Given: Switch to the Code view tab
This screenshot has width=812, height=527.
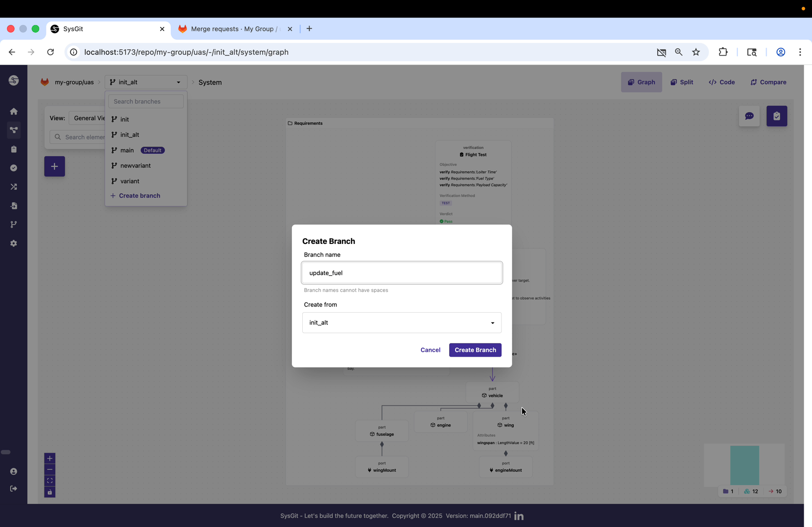Looking at the screenshot, I should [x=722, y=82].
